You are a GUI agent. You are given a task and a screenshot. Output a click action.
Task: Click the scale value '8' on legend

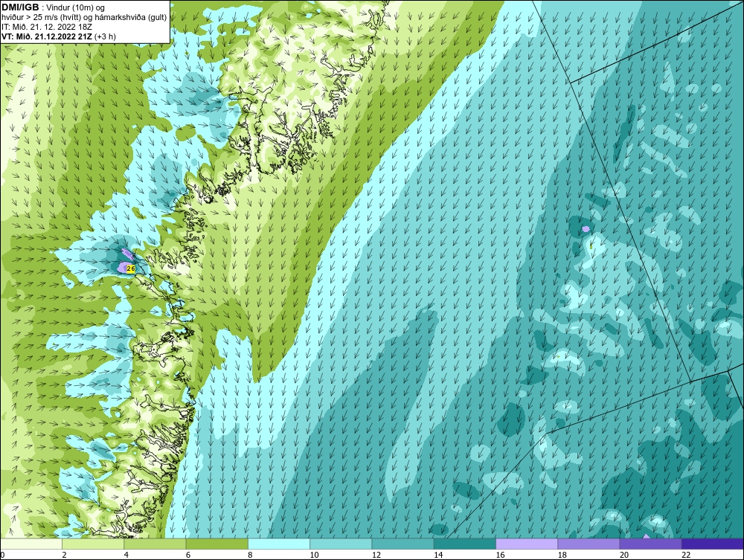click(250, 556)
